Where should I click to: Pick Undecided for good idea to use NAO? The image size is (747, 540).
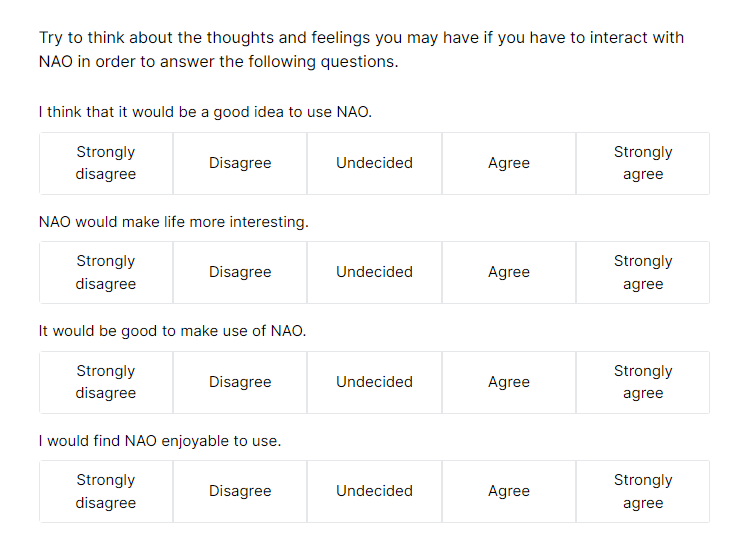pyautogui.click(x=374, y=163)
